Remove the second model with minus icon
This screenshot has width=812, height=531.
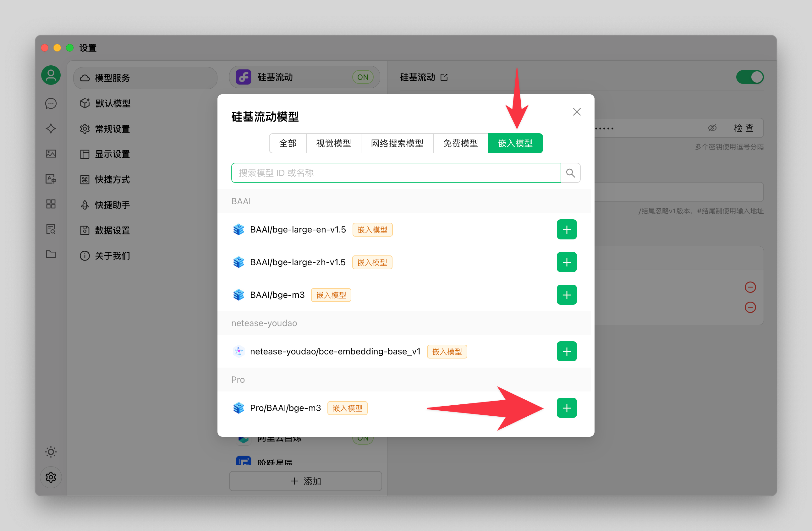[750, 307]
